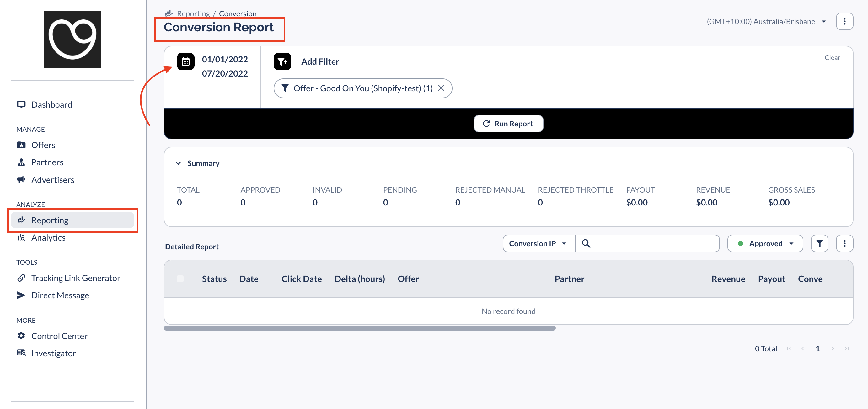The image size is (868, 409).
Task: Open the Approved status dropdown
Action: click(x=765, y=243)
